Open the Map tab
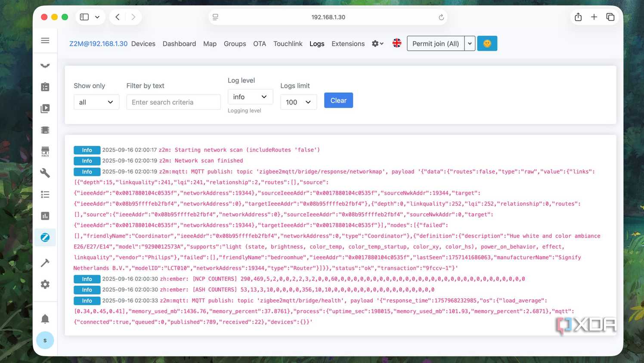644x363 pixels. coord(210,43)
